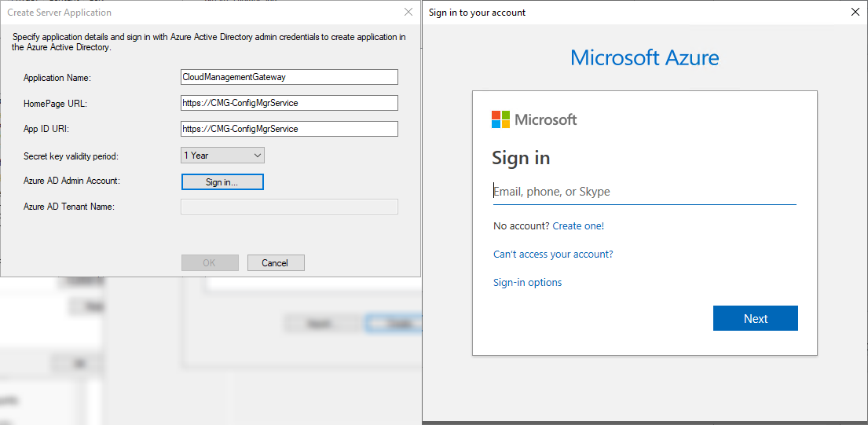Click the HomePage URL label

point(55,104)
